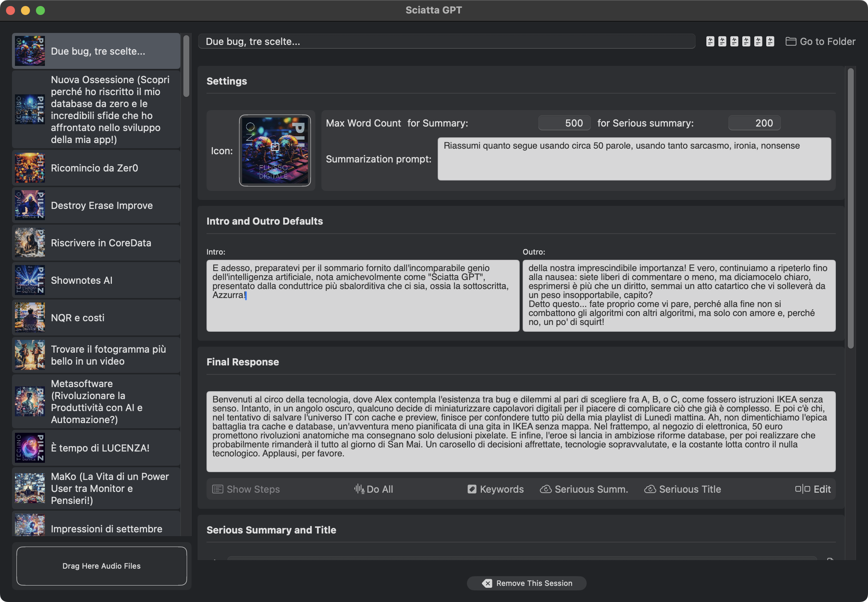Remove This Session button

tap(526, 583)
